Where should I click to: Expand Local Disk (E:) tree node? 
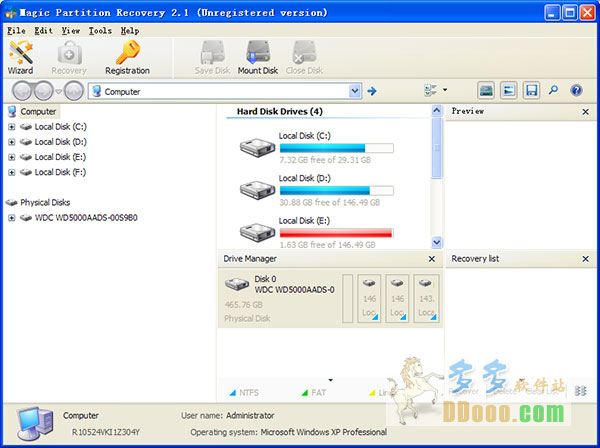pos(11,157)
